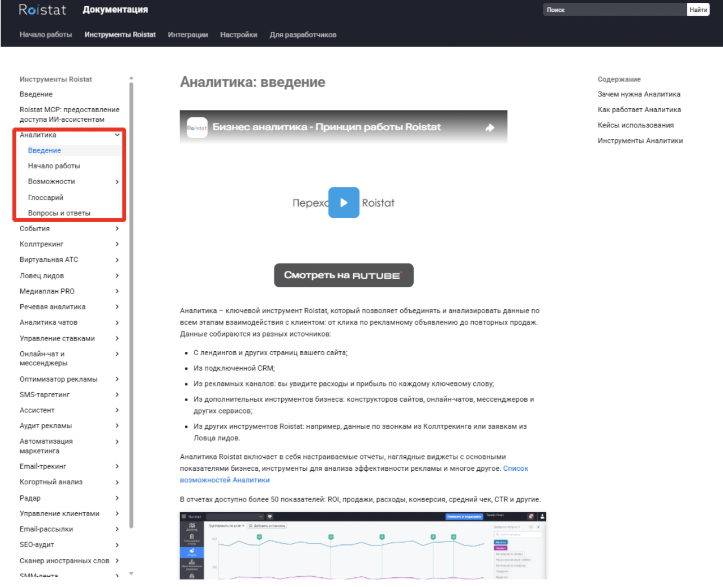Open Начало работы under Аналитика in sidebar
Screen dimensions: 723x588
[x=54, y=166]
